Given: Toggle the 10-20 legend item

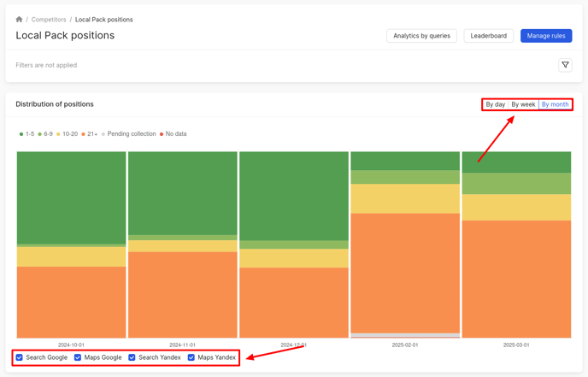Looking at the screenshot, I should tap(68, 134).
